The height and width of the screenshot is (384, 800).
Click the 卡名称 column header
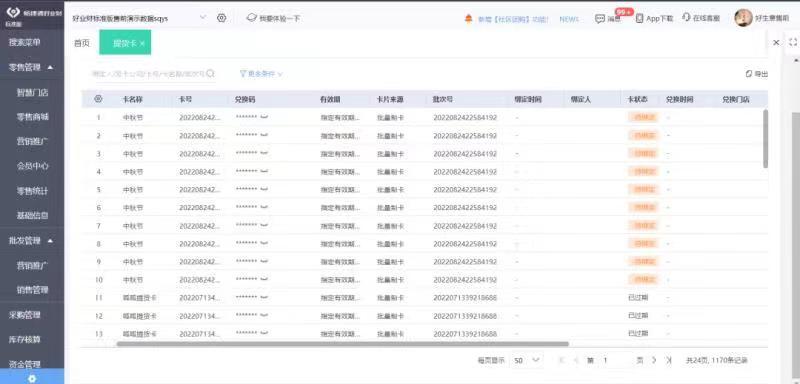coord(132,99)
